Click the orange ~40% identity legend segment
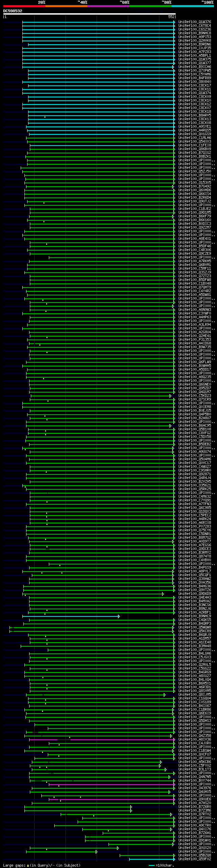The height and width of the screenshot is (868, 217). [66, 6]
